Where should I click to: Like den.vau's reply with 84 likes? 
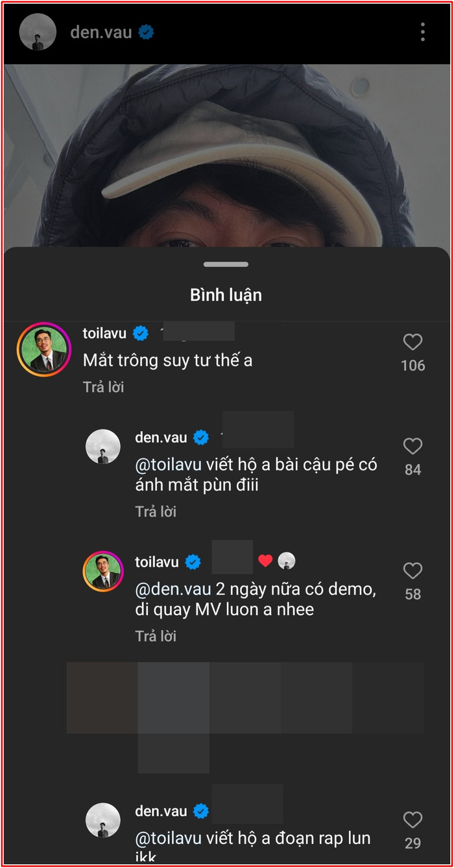tap(412, 446)
